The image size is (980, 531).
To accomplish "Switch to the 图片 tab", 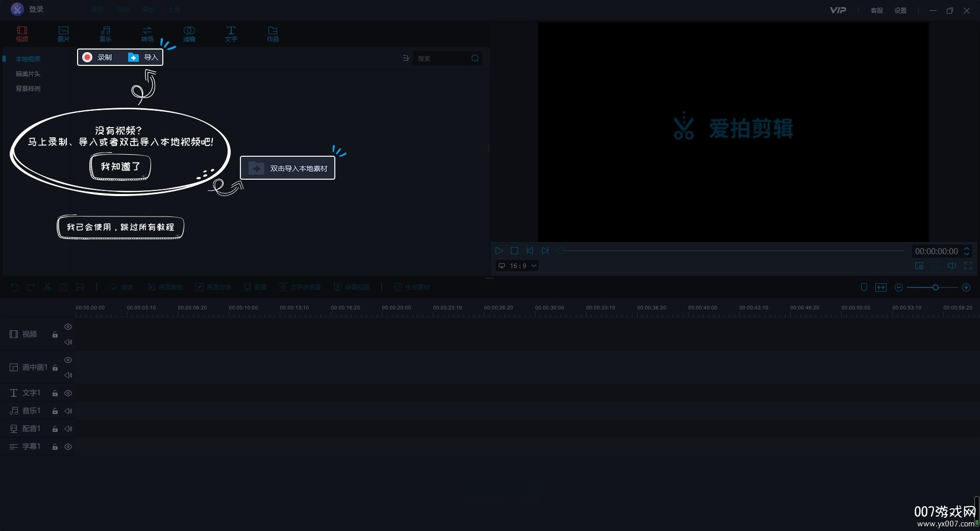I will click(x=63, y=34).
